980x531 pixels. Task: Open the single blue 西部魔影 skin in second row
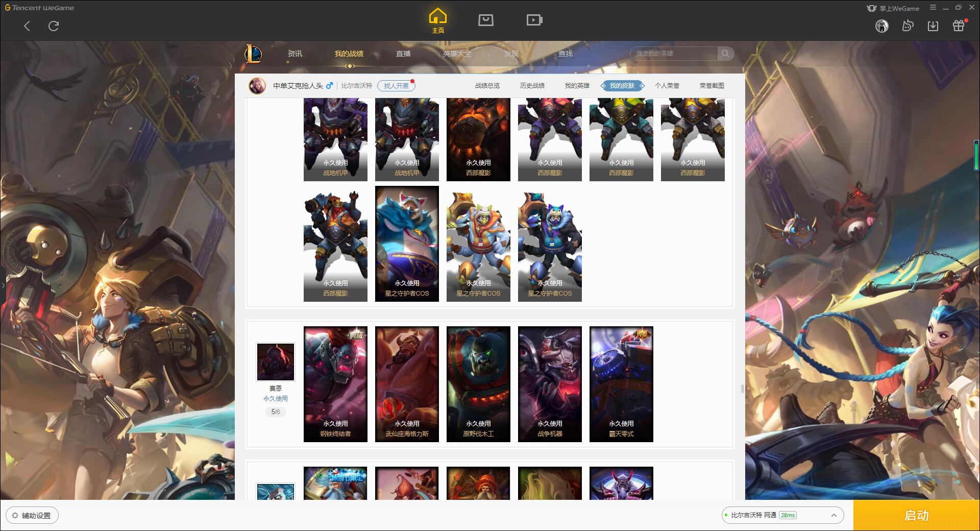pos(335,244)
